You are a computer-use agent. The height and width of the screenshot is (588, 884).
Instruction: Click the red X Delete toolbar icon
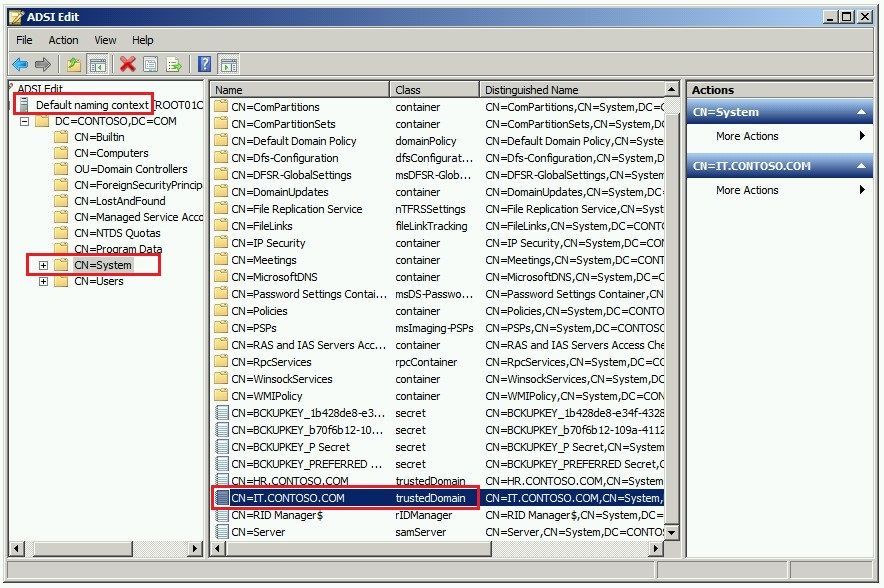tap(127, 64)
